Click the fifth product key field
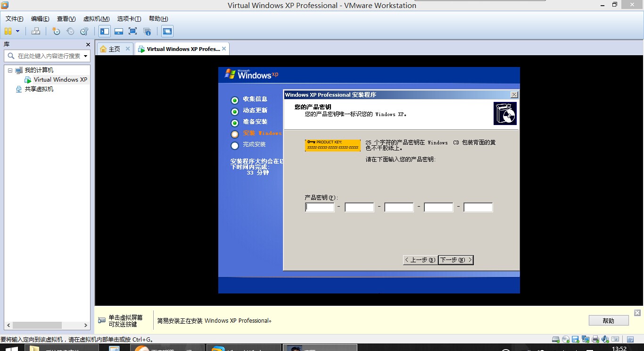 [478, 207]
